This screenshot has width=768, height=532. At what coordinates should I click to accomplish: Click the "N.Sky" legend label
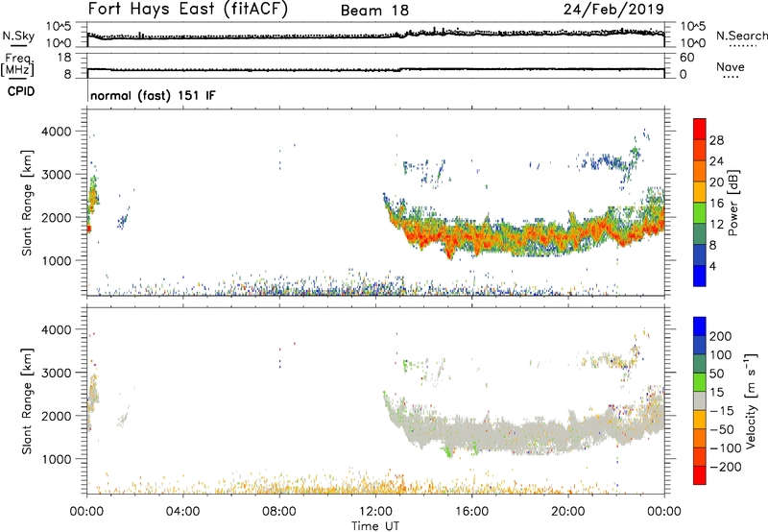(18, 36)
